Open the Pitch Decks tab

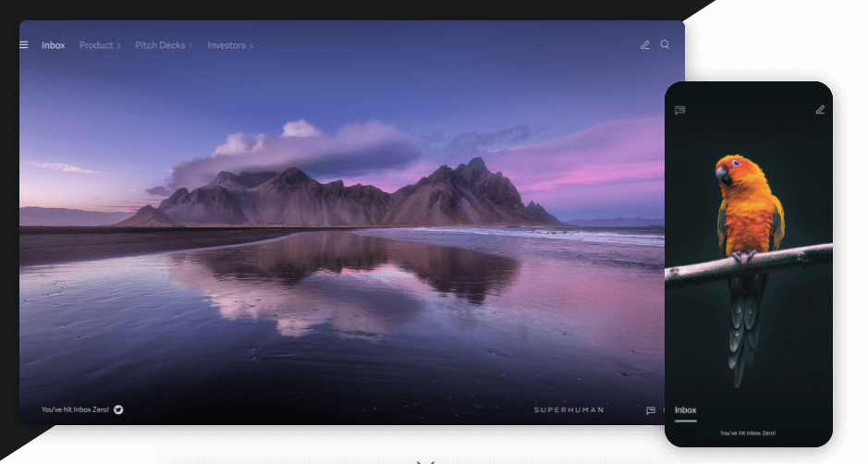tap(160, 45)
